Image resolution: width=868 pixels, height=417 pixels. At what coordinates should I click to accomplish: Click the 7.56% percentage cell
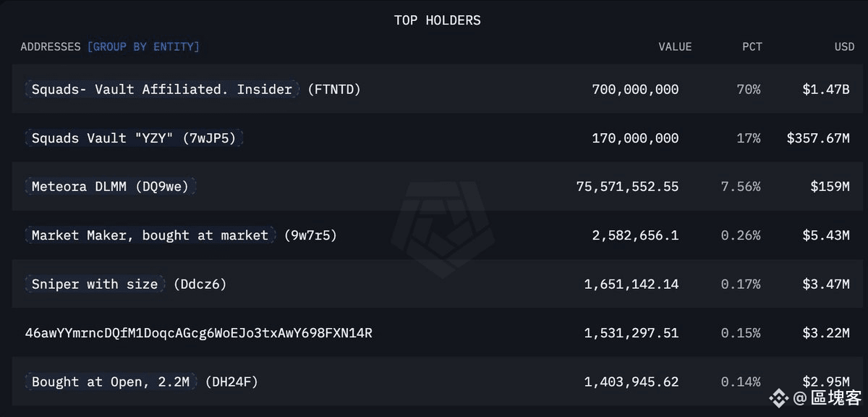[x=741, y=186]
